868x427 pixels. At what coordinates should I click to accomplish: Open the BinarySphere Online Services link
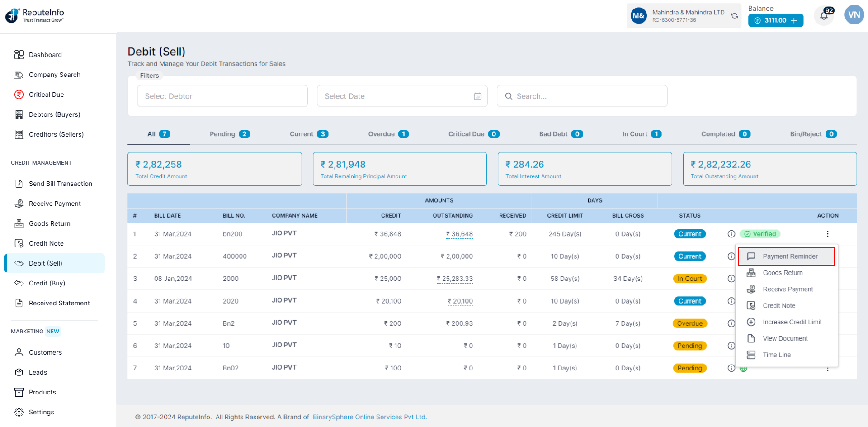coord(369,417)
